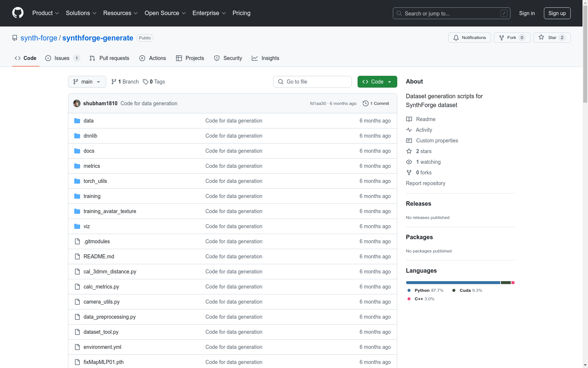Click the commit history clock icon

365,103
